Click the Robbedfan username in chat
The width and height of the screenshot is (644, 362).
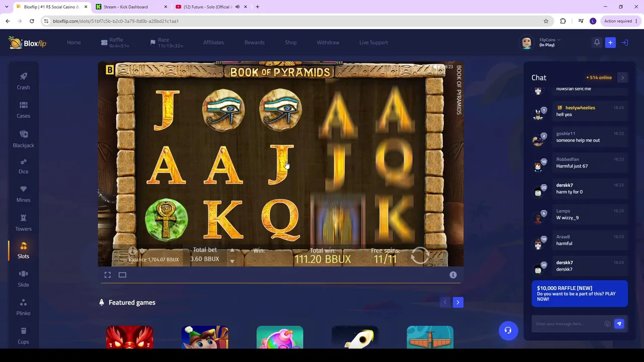click(x=568, y=159)
